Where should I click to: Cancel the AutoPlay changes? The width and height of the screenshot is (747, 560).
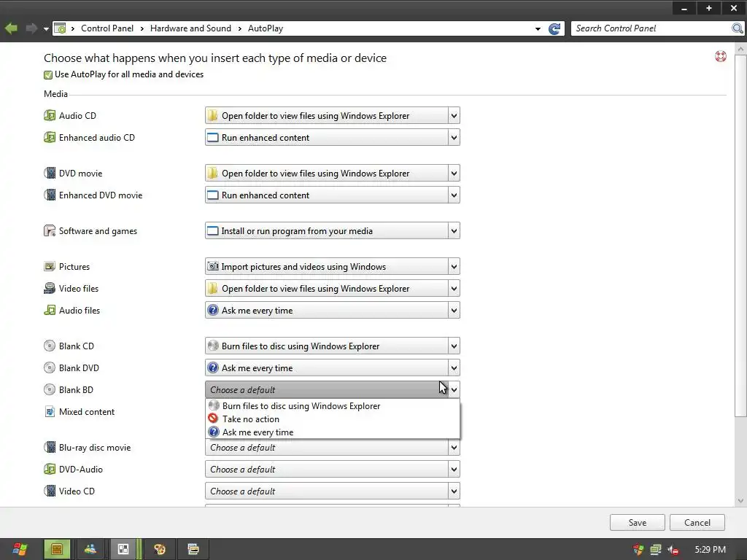pyautogui.click(x=697, y=522)
